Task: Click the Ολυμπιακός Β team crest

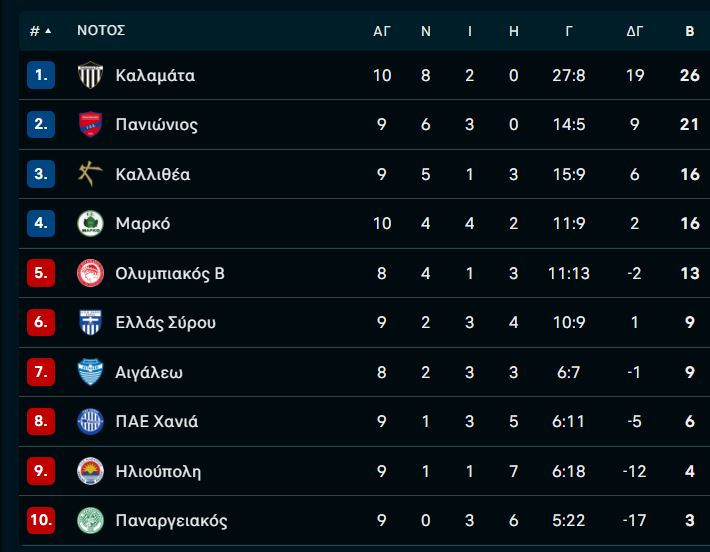Action: coord(91,273)
